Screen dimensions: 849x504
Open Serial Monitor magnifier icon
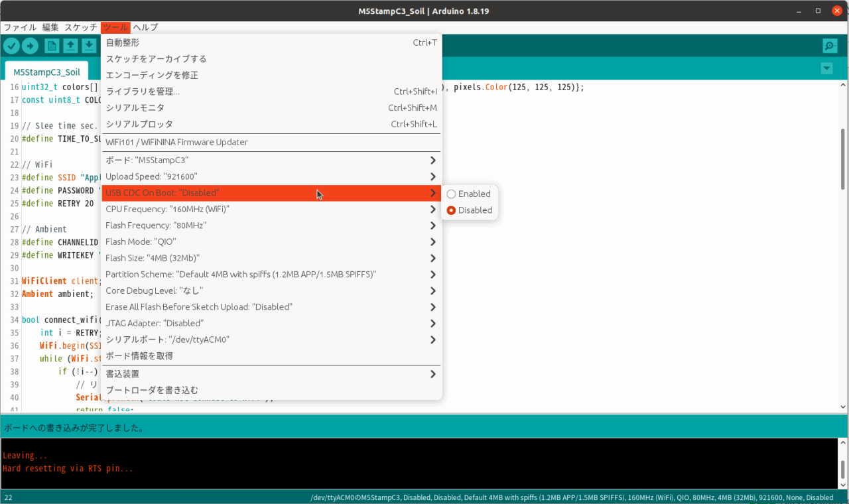(x=830, y=46)
